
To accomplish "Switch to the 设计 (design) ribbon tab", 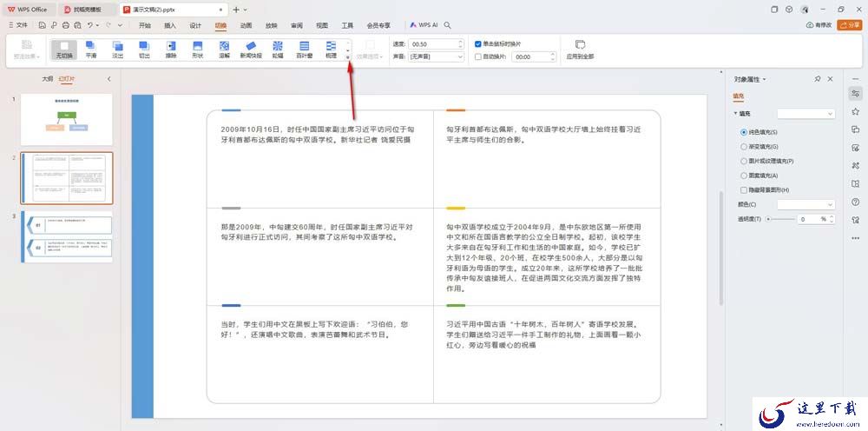I will coord(195,25).
